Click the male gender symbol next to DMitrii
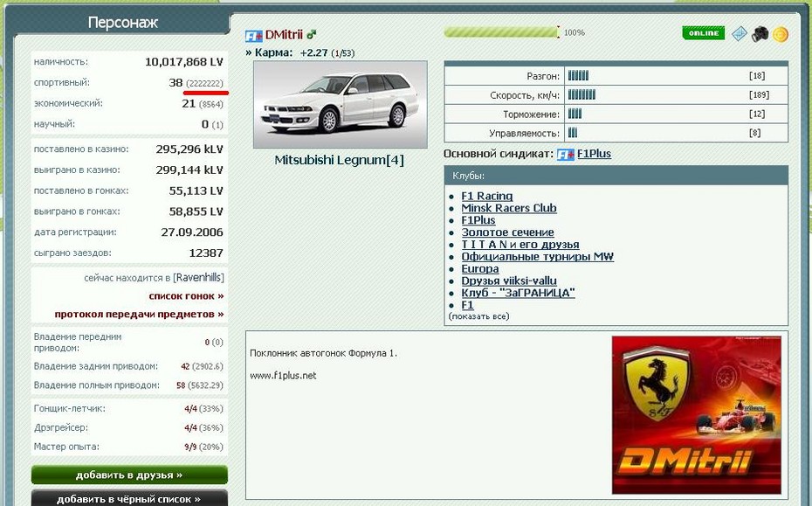Viewport: 812px width, 506px height. [x=311, y=35]
